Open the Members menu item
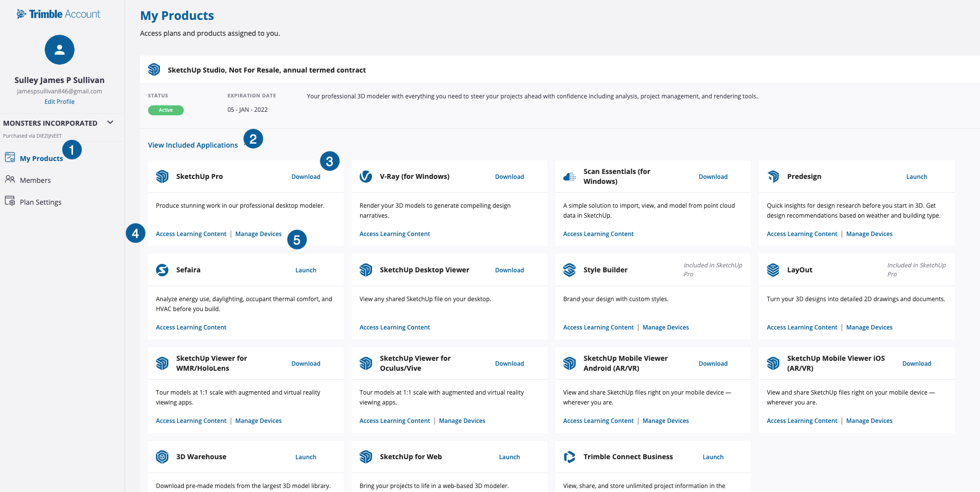Image resolution: width=980 pixels, height=492 pixels. pos(35,180)
